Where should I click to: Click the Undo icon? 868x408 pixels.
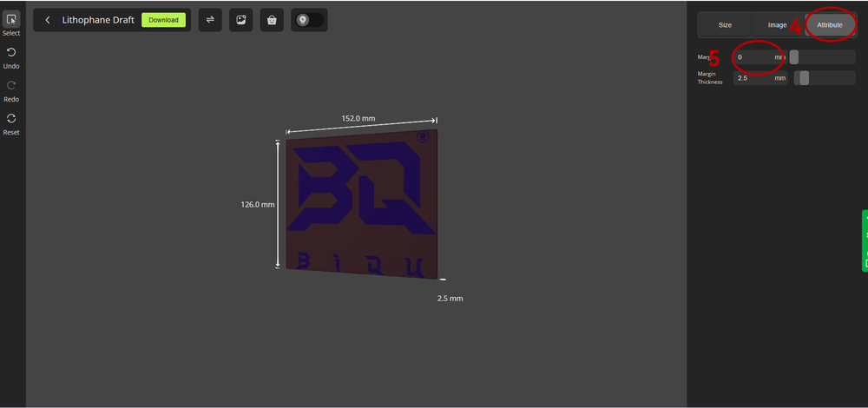(x=11, y=53)
